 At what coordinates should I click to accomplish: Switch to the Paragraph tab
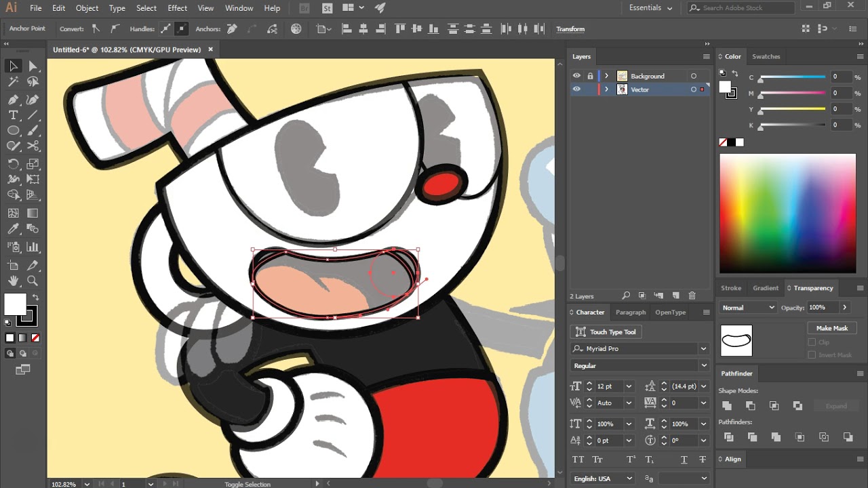[631, 312]
